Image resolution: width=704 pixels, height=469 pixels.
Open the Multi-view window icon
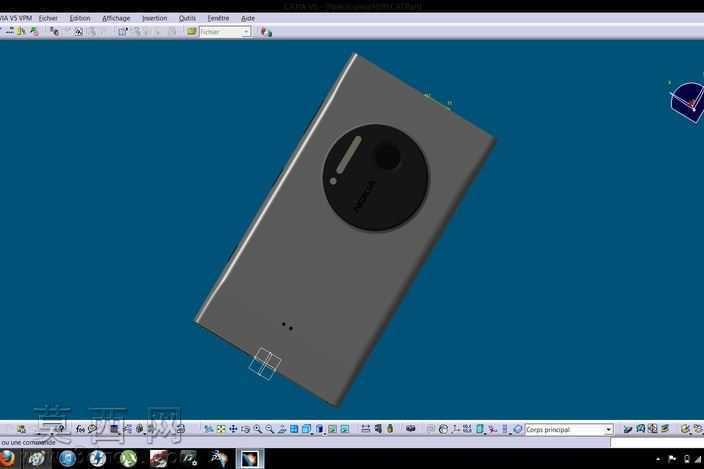pyautogui.click(x=294, y=430)
